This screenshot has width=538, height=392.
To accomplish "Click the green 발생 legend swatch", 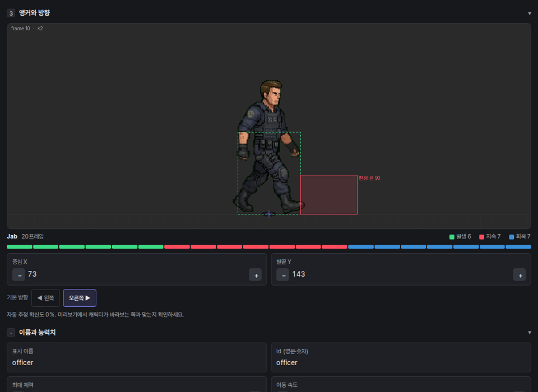I will [x=452, y=237].
